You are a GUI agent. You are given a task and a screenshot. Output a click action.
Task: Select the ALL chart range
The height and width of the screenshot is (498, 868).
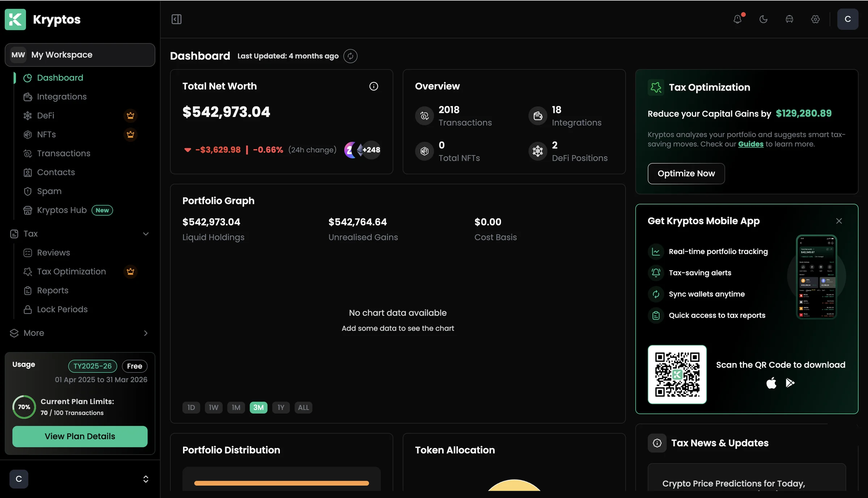(303, 408)
